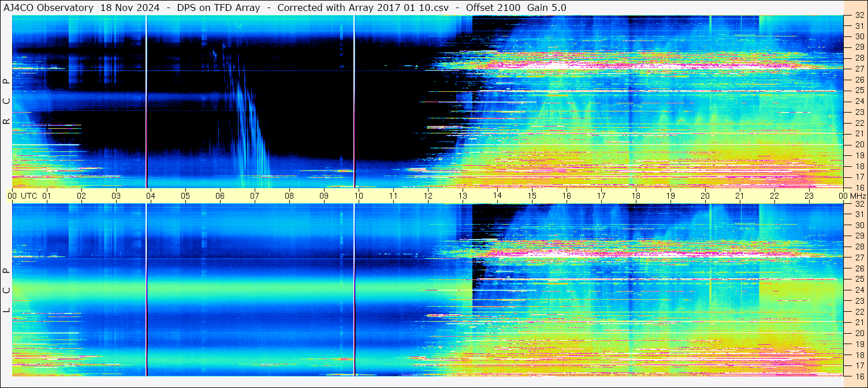Click hour label "16" on UTC time axis

point(567,196)
